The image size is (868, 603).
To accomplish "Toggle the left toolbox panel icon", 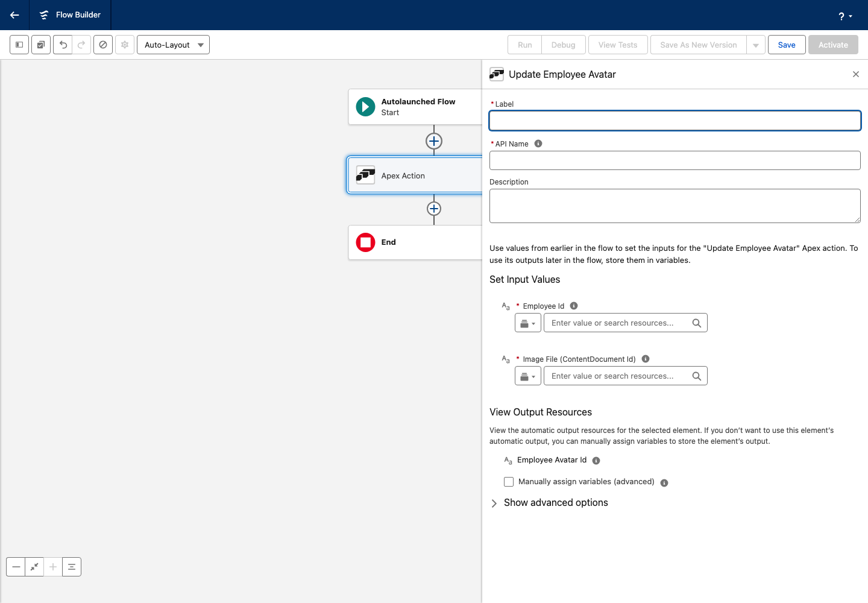I will [19, 45].
